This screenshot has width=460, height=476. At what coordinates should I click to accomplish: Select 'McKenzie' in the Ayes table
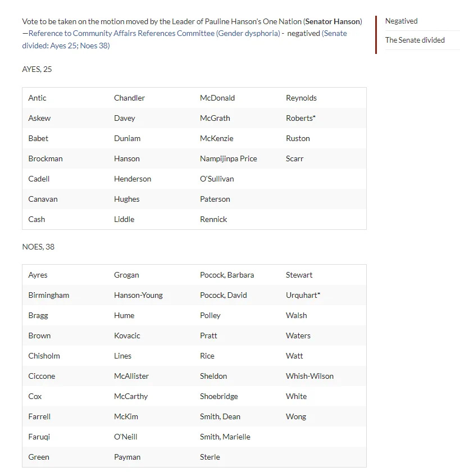[217, 138]
